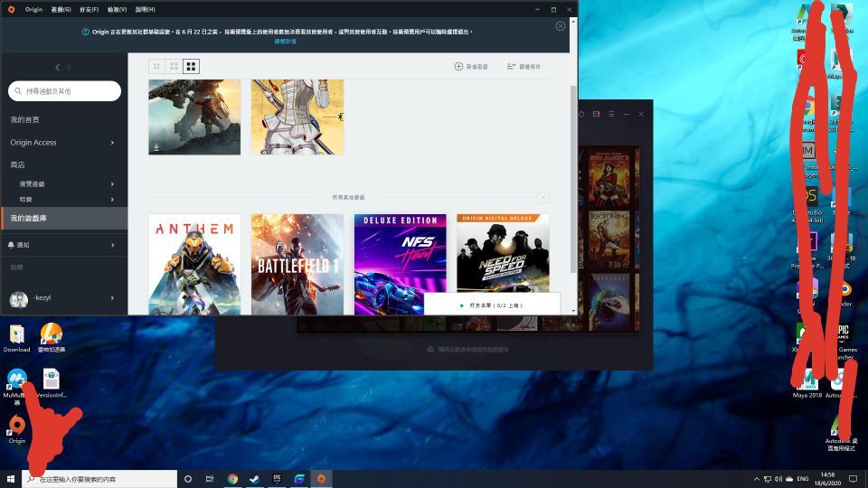Click download icon on mech game tile
Screen dimensions: 868x488
pyautogui.click(x=156, y=147)
